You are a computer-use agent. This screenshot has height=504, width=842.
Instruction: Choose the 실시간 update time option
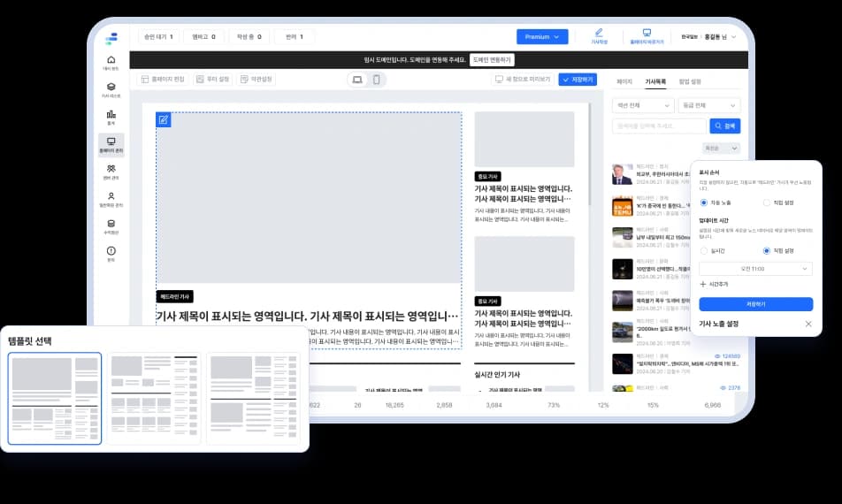704,251
